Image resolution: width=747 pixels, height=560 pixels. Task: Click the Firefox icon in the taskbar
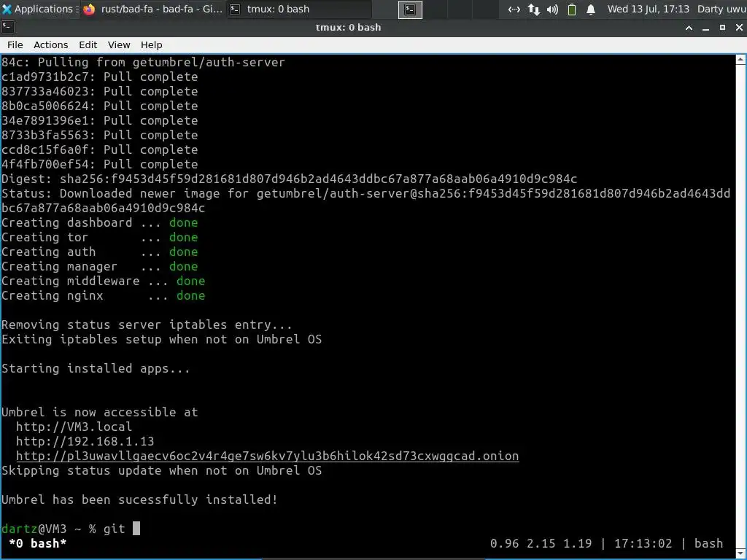(89, 9)
